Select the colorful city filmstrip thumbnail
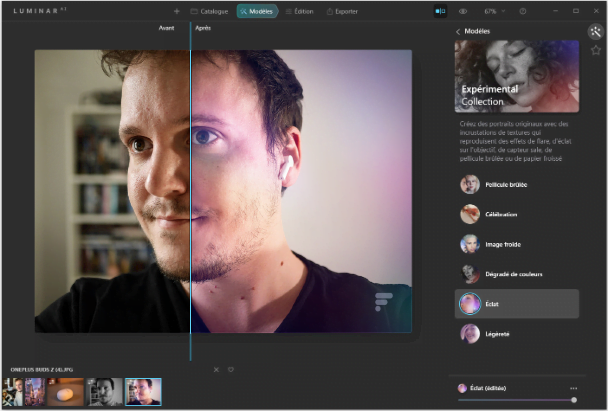This screenshot has height=411, width=608. (x=35, y=392)
